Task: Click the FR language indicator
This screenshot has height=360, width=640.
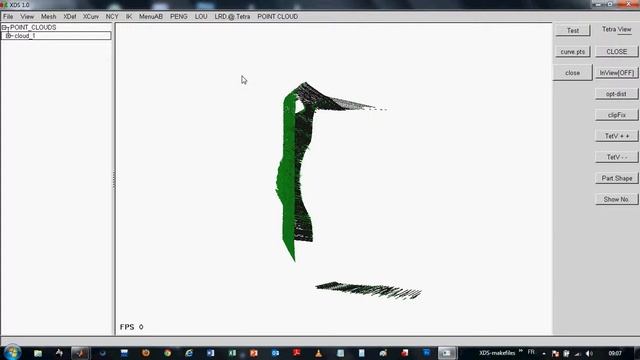Action: [531, 352]
